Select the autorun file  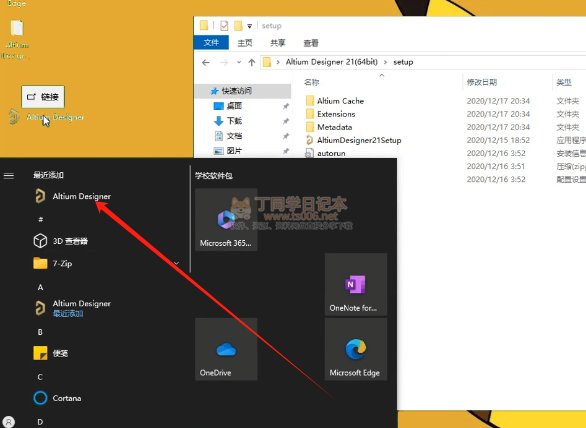[331, 153]
